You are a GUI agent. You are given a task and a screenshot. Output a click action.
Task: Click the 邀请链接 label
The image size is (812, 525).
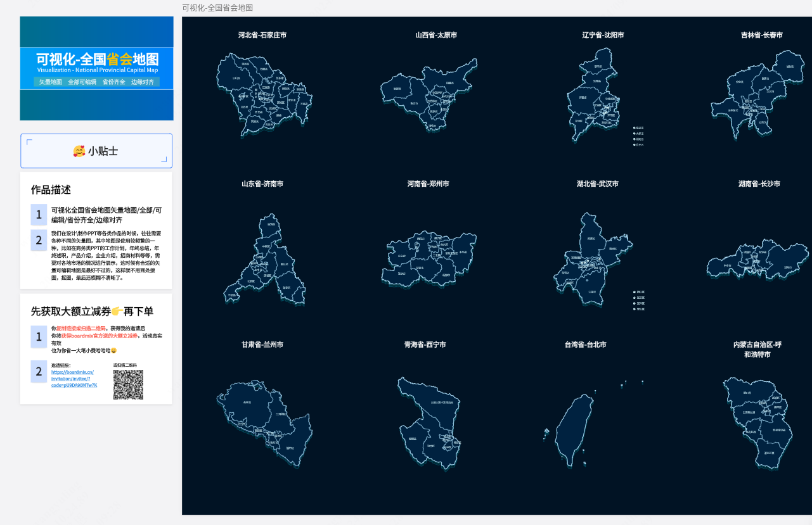pos(60,365)
